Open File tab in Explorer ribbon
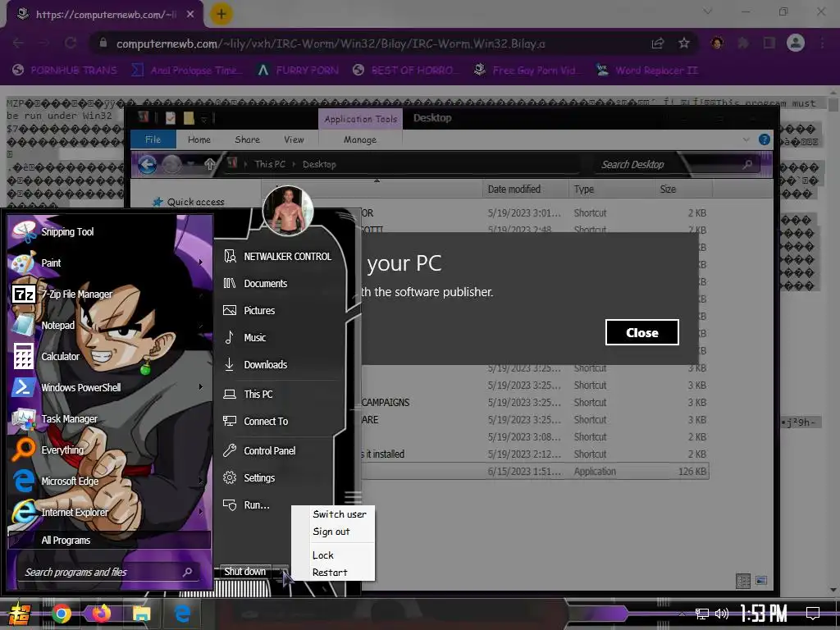This screenshot has width=840, height=630. click(x=153, y=139)
